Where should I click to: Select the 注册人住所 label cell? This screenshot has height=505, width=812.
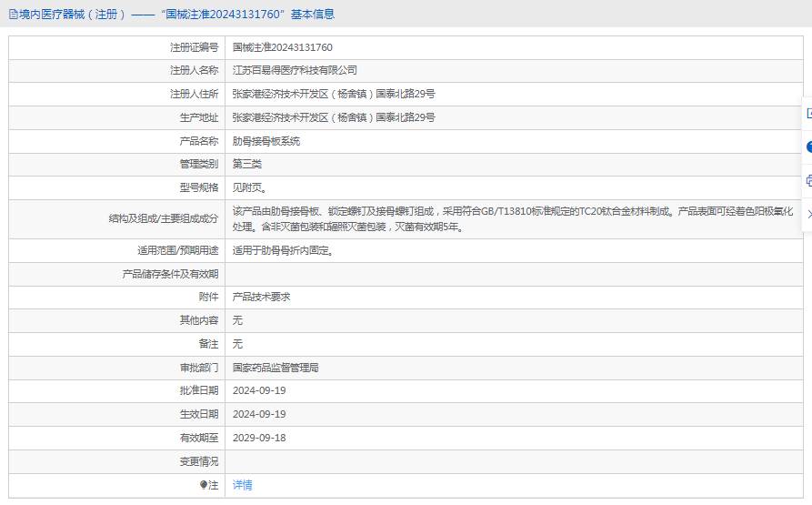coord(117,95)
